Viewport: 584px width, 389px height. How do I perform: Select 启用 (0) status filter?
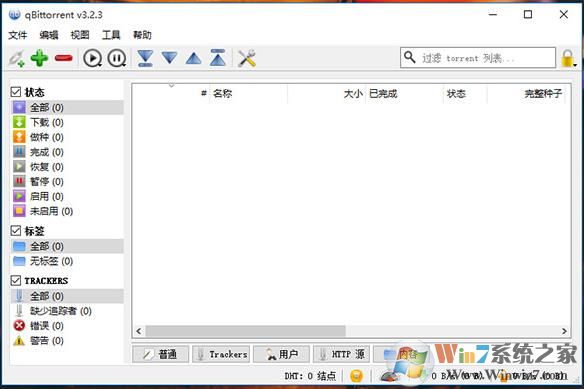67,196
